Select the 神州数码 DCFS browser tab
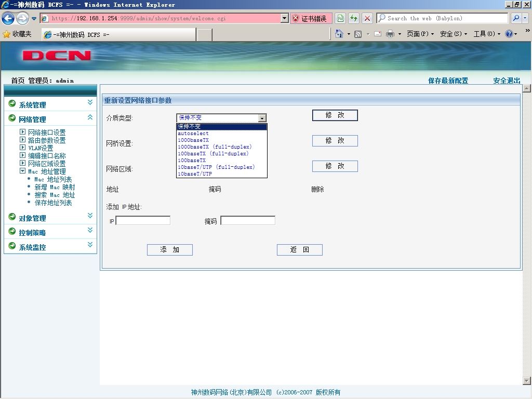This screenshot has height=399, width=532. [x=119, y=35]
